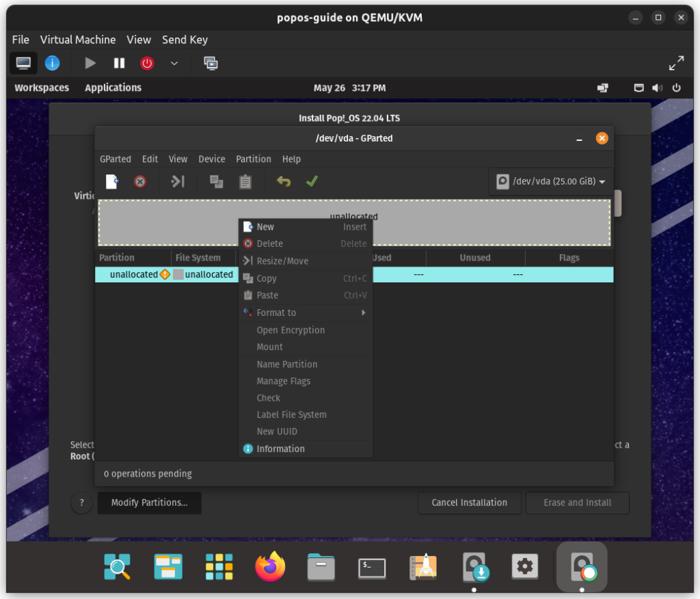700x599 pixels.
Task: Open the Help menu in GParted
Action: pyautogui.click(x=291, y=159)
